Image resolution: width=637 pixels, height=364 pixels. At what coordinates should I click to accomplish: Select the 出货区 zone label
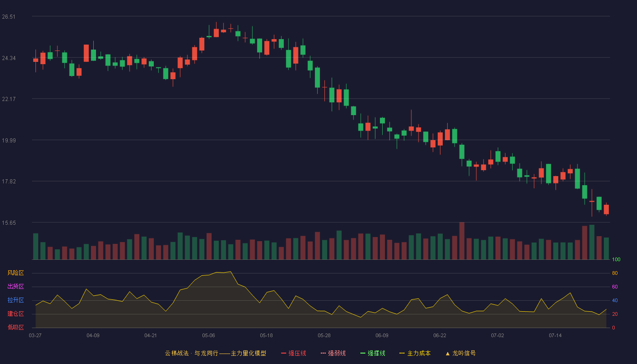point(15,287)
